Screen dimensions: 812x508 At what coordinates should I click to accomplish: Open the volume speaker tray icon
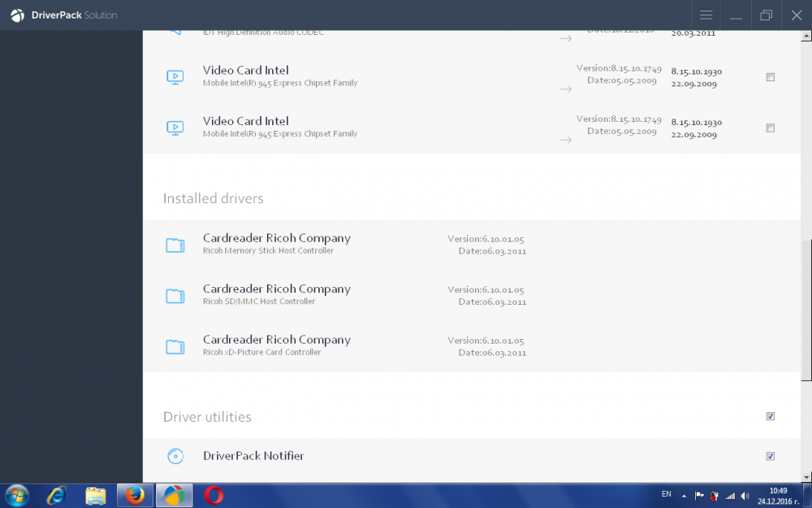[745, 496]
